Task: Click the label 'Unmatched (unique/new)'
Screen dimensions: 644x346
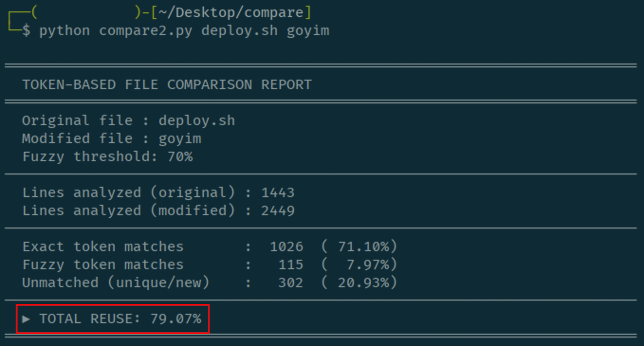Action: point(116,282)
